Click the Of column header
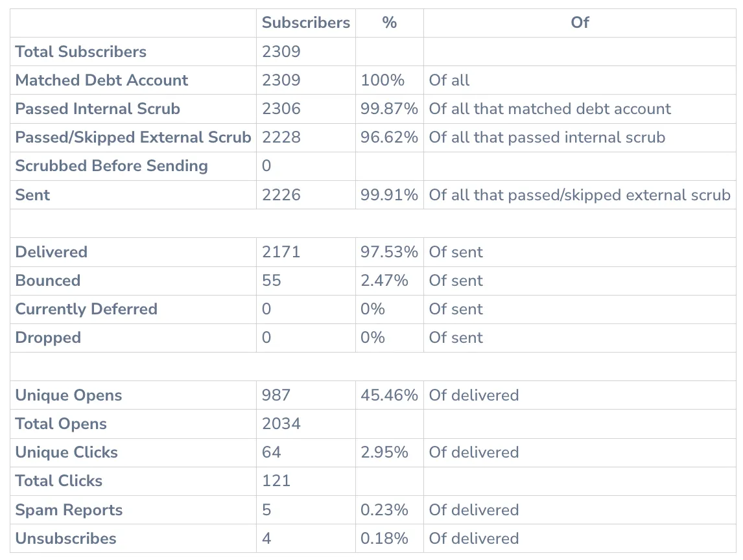The width and height of the screenshot is (743, 560). (x=580, y=23)
